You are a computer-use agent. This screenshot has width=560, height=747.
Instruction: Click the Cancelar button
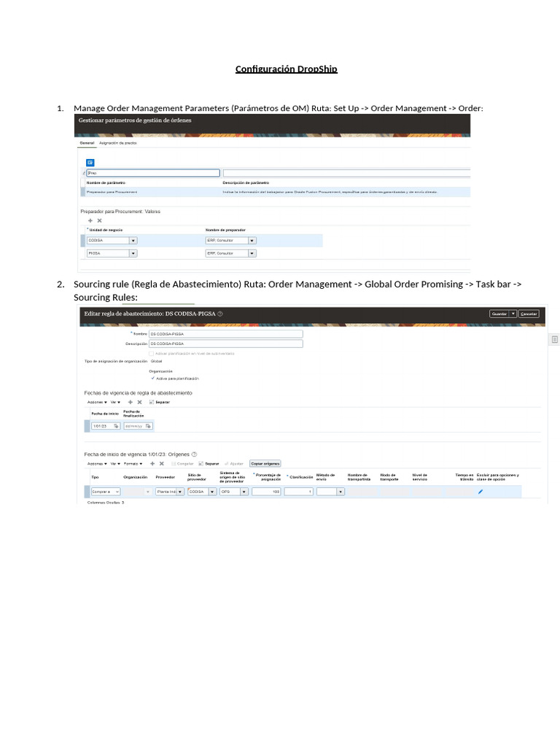click(529, 314)
